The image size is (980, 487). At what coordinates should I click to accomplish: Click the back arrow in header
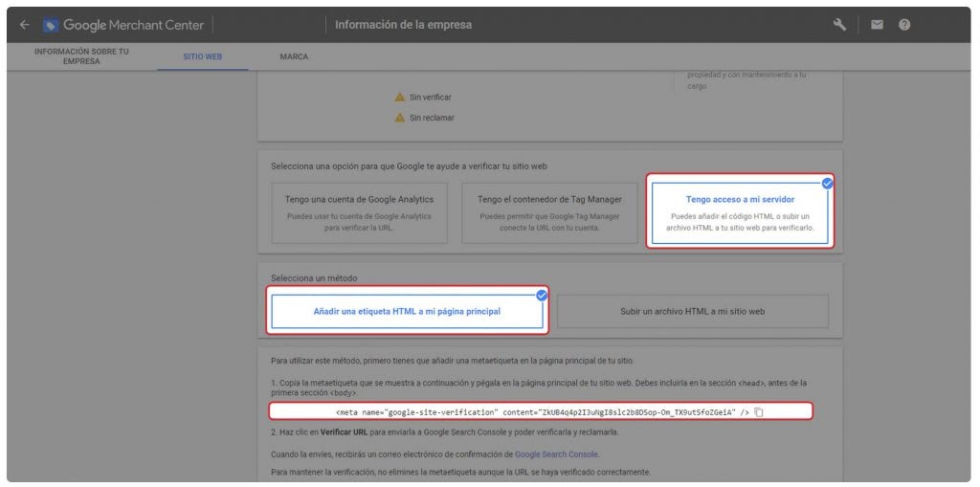coord(24,25)
